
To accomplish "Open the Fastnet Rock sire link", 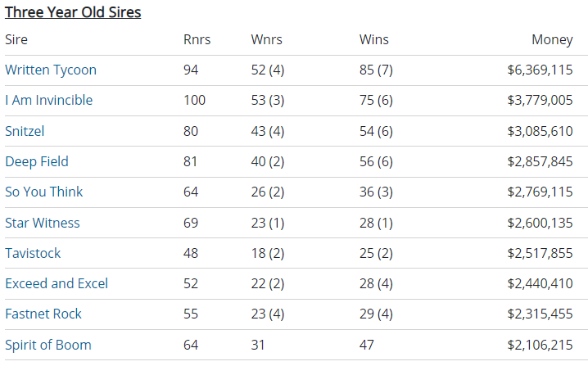I will click(43, 314).
